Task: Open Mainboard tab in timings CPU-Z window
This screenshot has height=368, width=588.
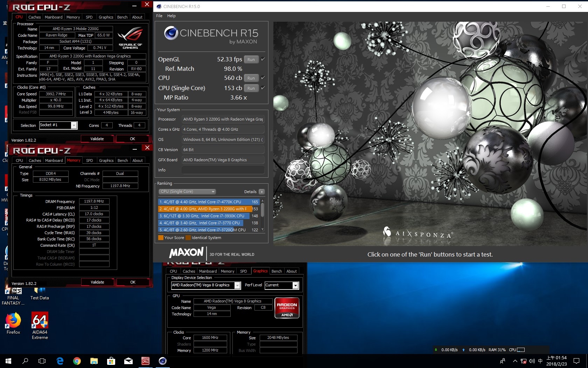Action: click(x=54, y=161)
